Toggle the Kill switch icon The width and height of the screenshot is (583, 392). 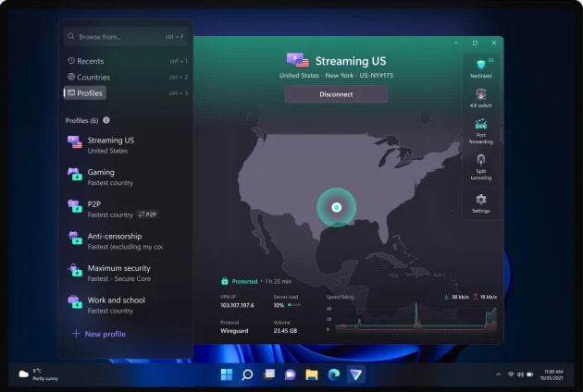tap(481, 94)
